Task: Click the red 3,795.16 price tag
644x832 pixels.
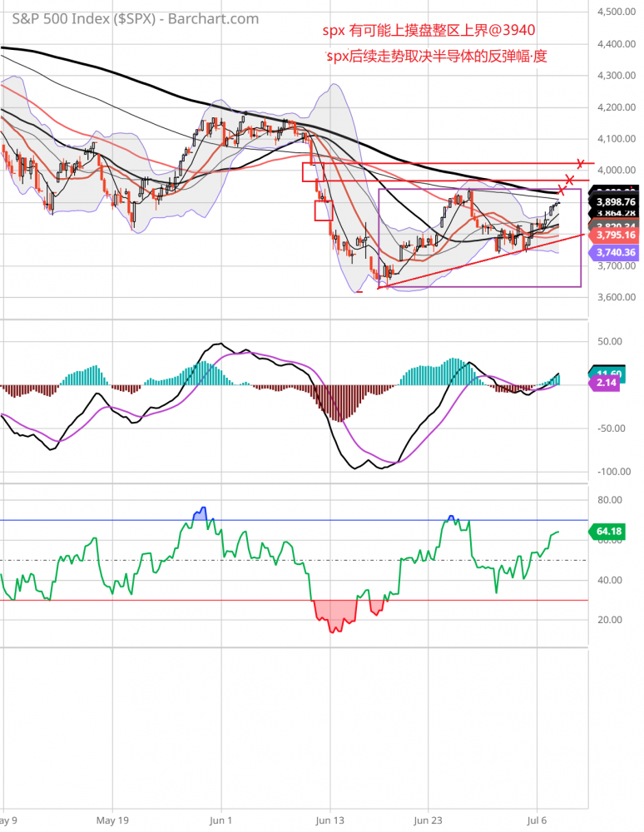Action: point(613,236)
